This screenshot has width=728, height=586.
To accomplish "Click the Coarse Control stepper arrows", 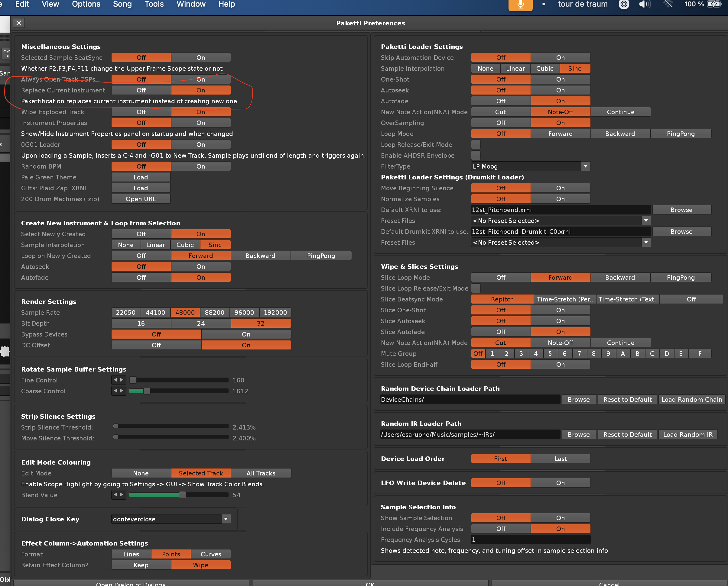I will click(119, 391).
